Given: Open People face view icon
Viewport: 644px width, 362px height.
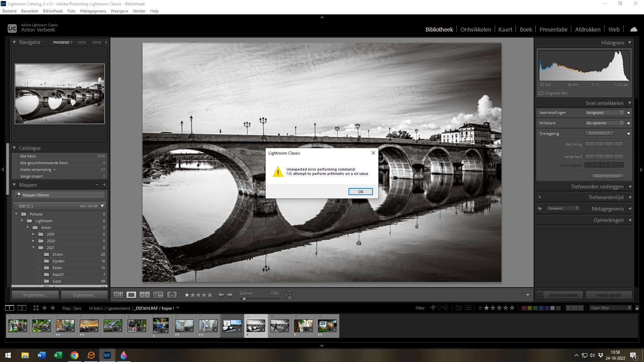Looking at the screenshot, I should point(172,295).
